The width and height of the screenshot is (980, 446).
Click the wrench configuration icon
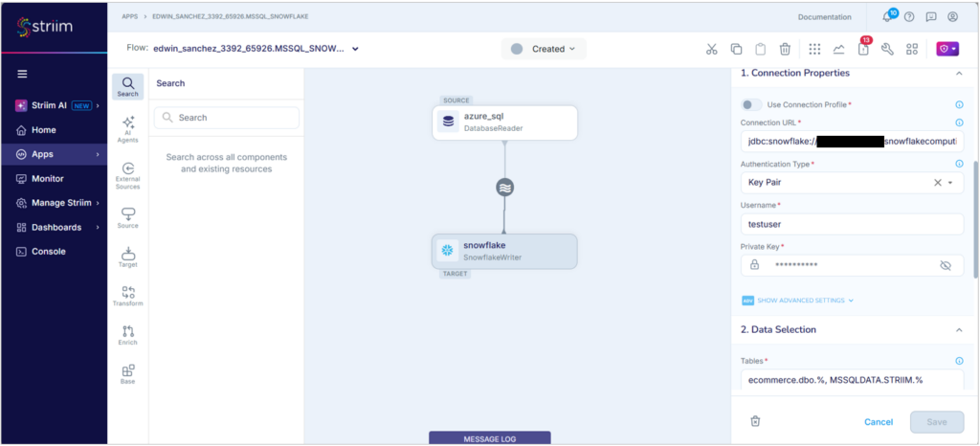click(887, 50)
